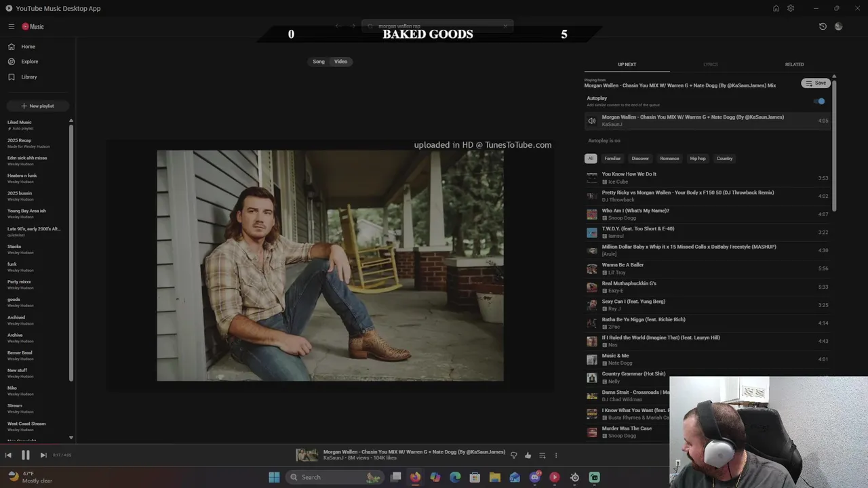Select the LYRICS tab
868x488 pixels.
[710, 64]
